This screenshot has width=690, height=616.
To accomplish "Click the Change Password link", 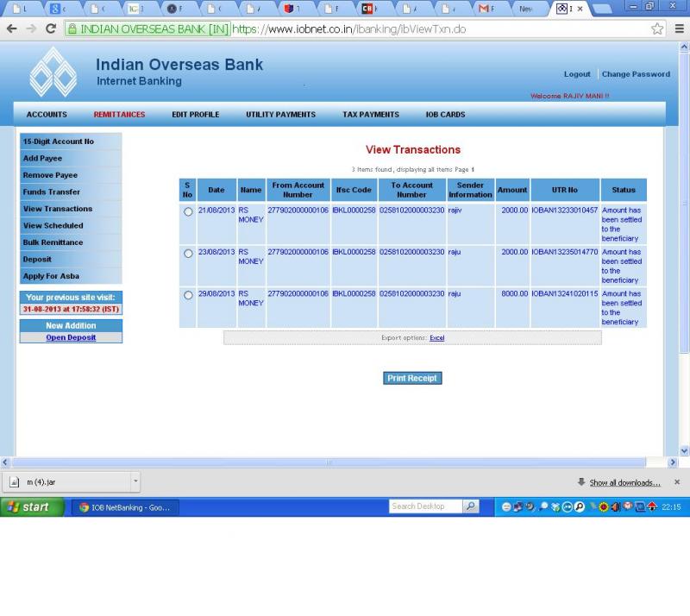I will pos(636,74).
